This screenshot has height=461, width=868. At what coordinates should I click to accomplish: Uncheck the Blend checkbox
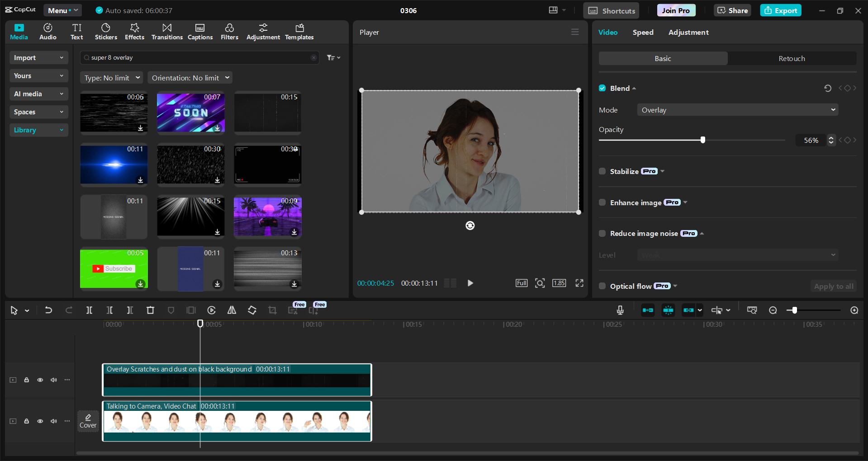point(602,88)
